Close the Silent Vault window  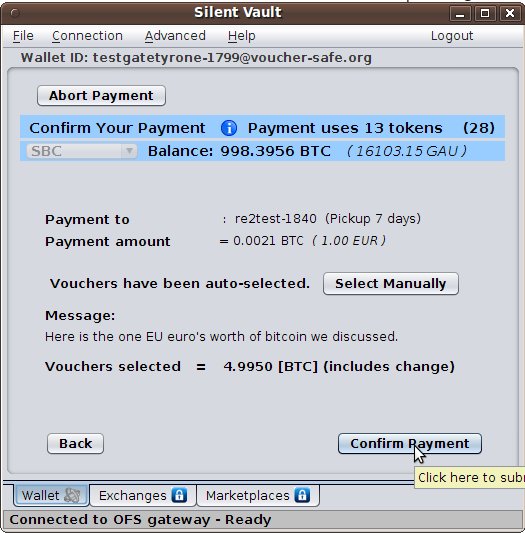(x=509, y=14)
